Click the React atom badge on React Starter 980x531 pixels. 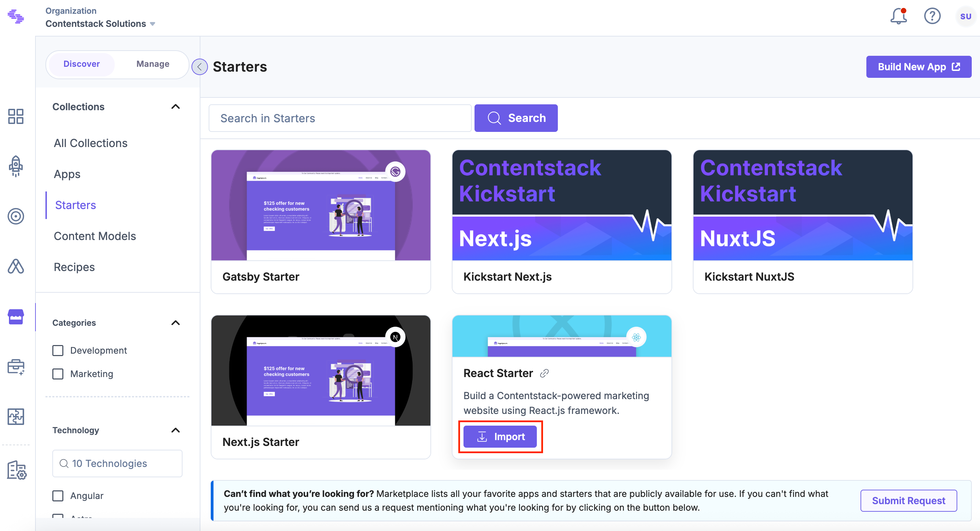click(x=636, y=337)
